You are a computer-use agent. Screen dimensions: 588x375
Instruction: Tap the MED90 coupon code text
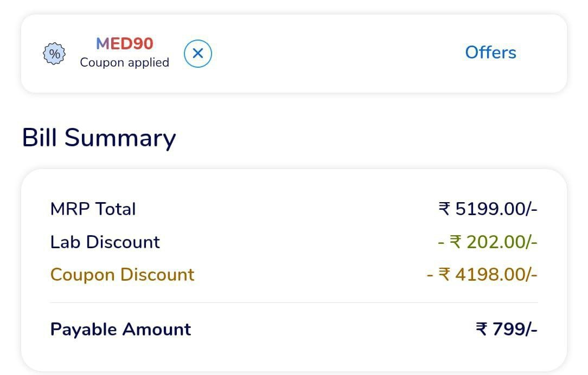(124, 43)
